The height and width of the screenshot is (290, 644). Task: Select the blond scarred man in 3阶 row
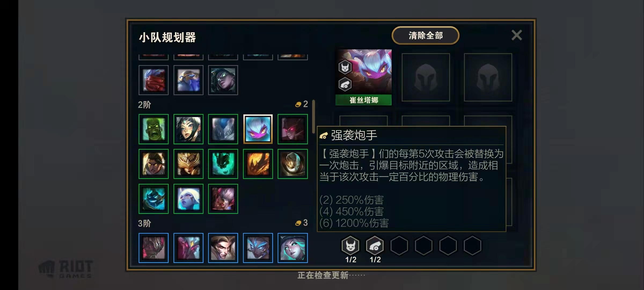(x=223, y=248)
